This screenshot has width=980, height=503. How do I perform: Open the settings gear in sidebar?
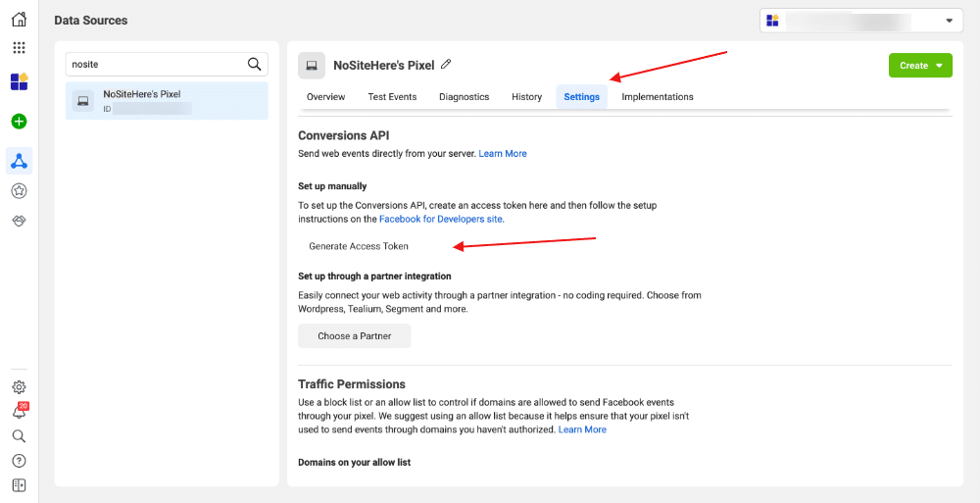(19, 386)
